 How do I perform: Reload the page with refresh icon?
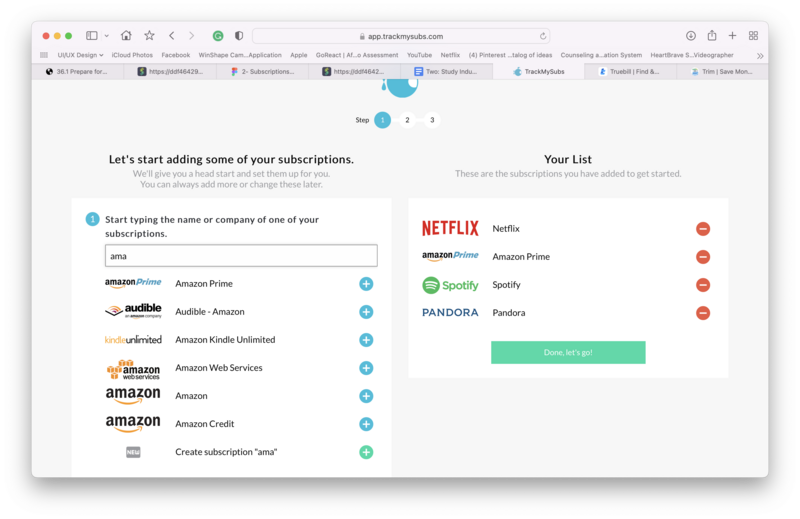543,36
